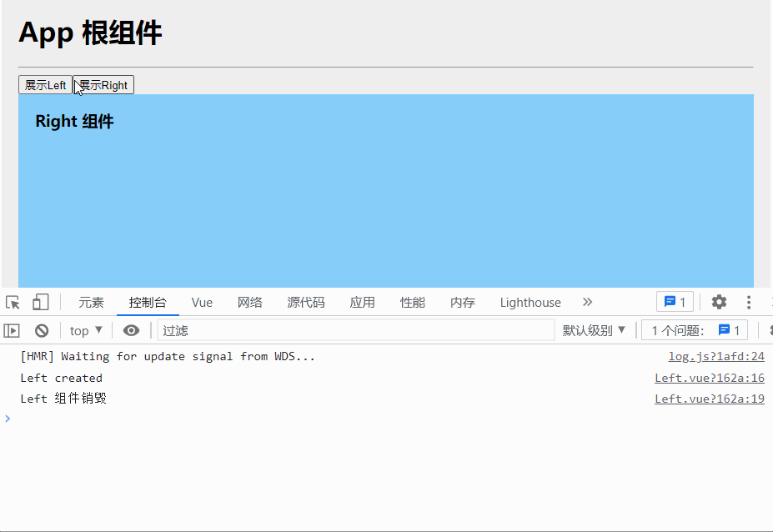Focus the 过滤 filter input

(355, 330)
